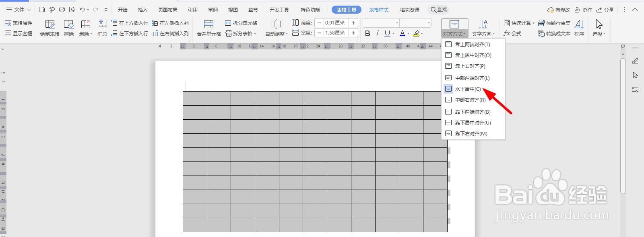This screenshot has height=237, width=644.
Task: Toggle Italic formatting
Action: (377, 34)
